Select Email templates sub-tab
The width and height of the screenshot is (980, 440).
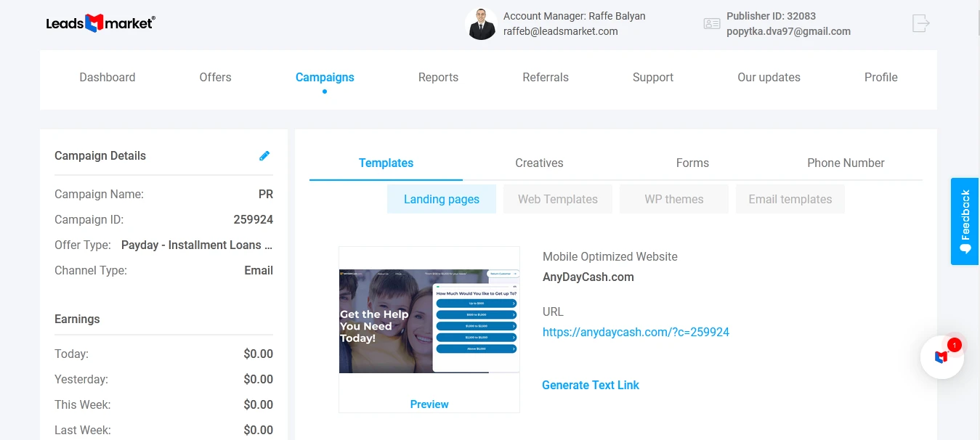790,199
